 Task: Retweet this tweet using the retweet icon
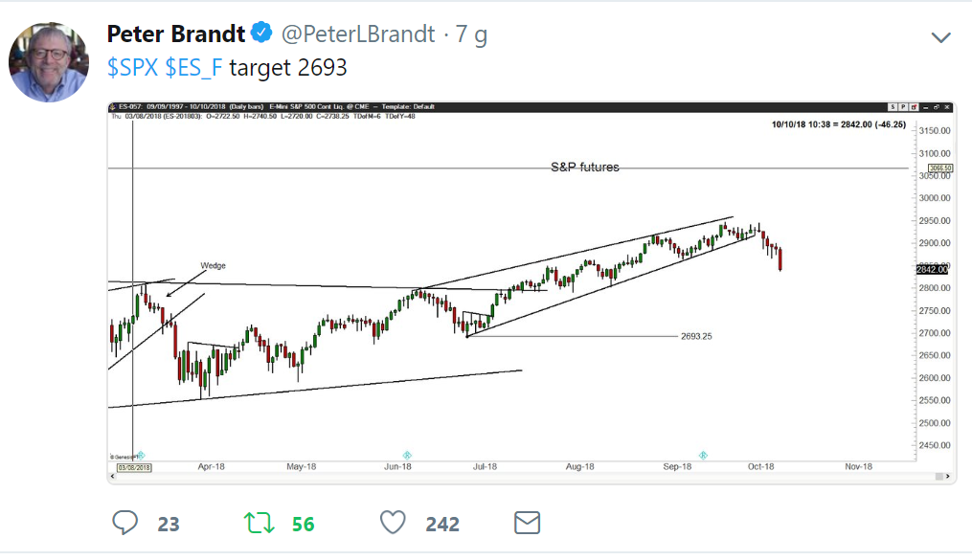tap(257, 523)
